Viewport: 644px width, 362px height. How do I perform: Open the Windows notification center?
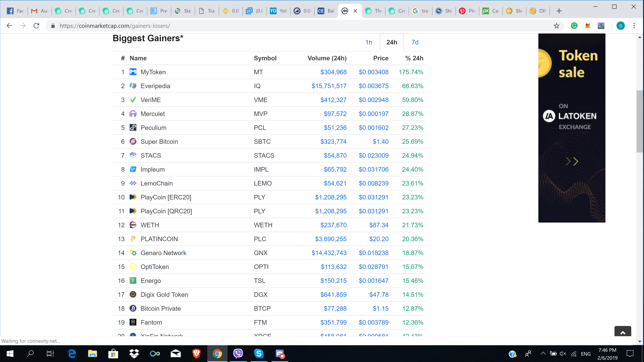pyautogui.click(x=630, y=353)
